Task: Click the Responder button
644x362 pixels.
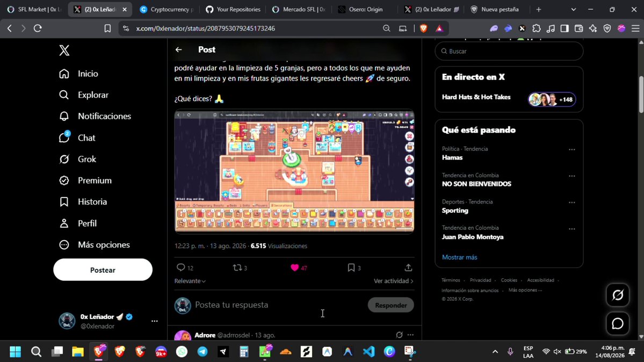Action: pos(390,305)
